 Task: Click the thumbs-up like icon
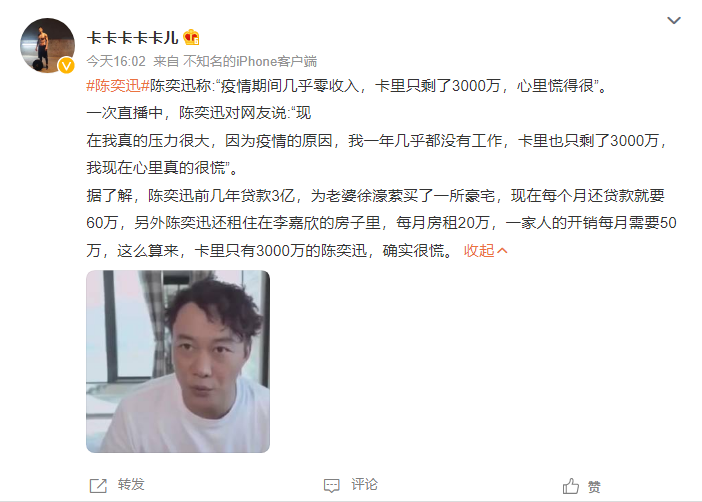[571, 486]
